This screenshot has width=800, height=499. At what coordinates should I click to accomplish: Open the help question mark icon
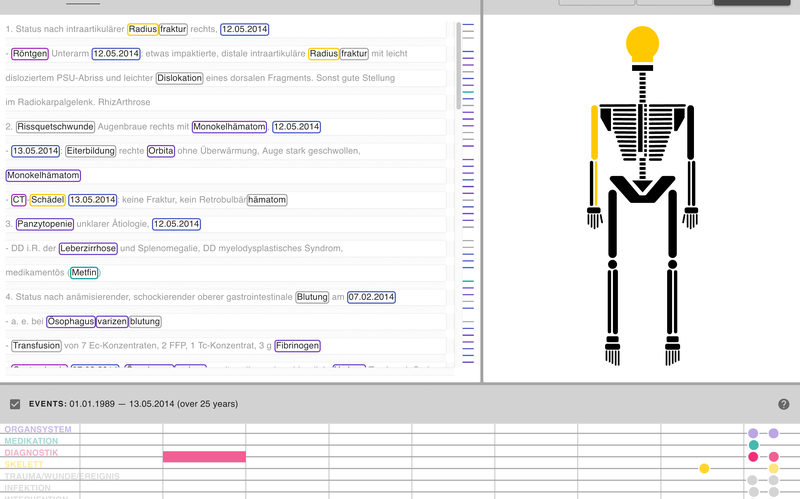pyautogui.click(x=784, y=404)
